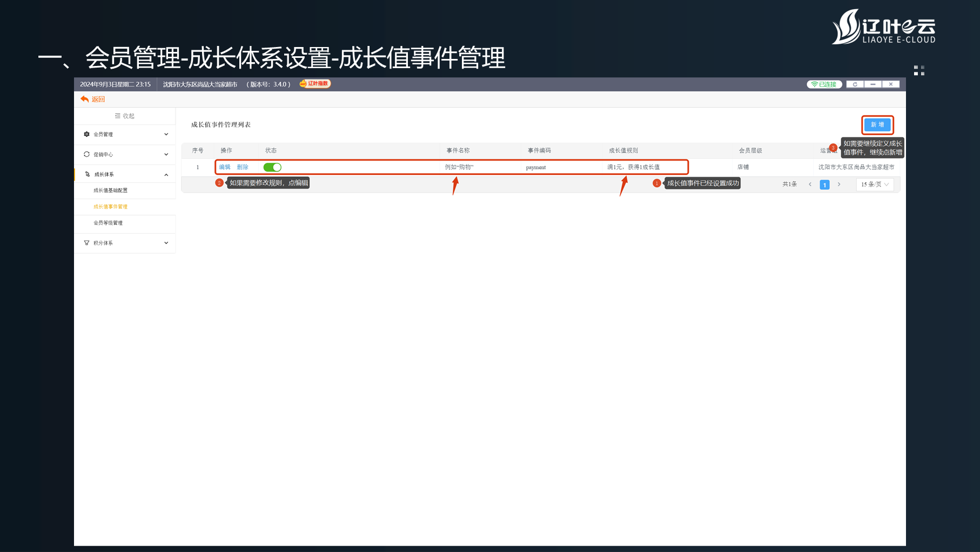Click 删除 link in row 1
The image size is (980, 552).
tap(243, 167)
